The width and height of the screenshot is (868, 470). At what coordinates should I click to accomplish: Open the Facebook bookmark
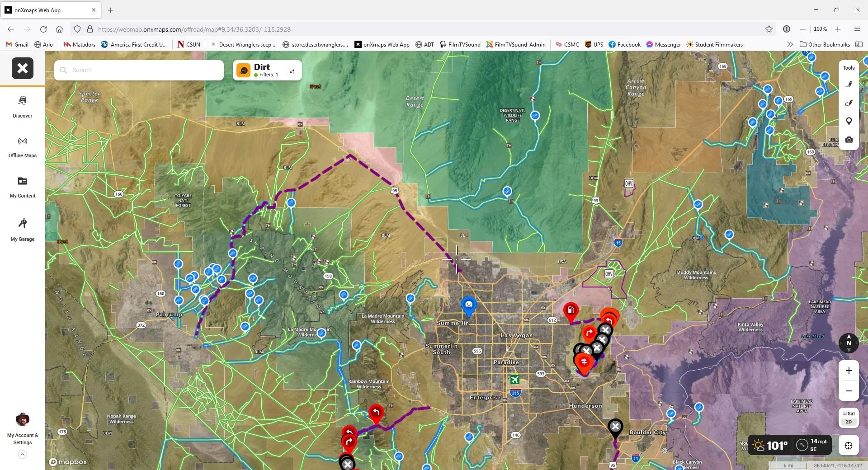pyautogui.click(x=624, y=44)
